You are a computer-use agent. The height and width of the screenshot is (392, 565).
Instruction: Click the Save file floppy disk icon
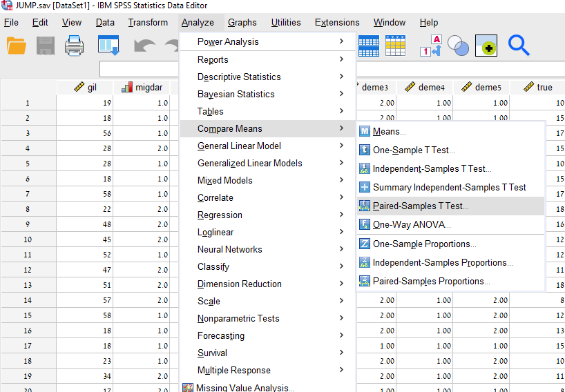[x=46, y=46]
